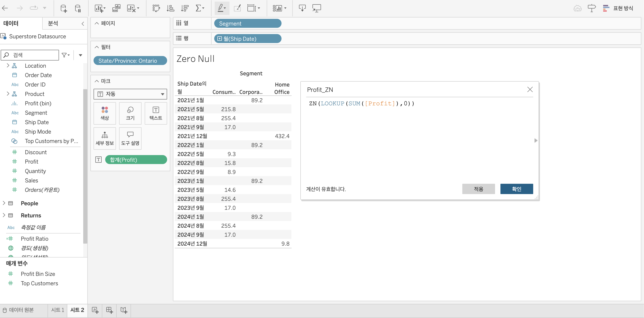Click the Tooltip marks card button
The height and width of the screenshot is (318, 644).
(130, 138)
